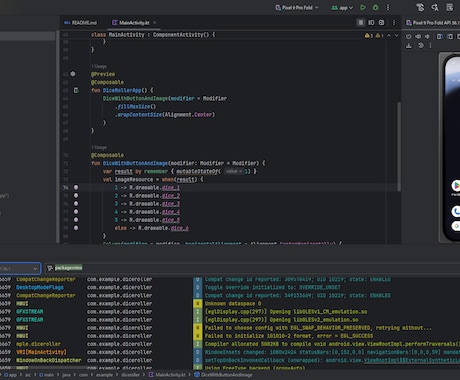
Task: Open the Google app on the emulator
Action: (456, 226)
